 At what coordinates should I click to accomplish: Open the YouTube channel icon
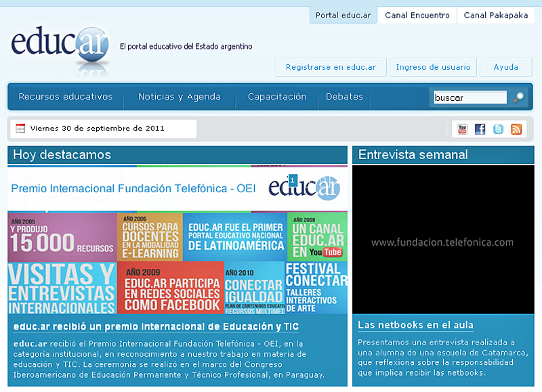click(x=462, y=129)
